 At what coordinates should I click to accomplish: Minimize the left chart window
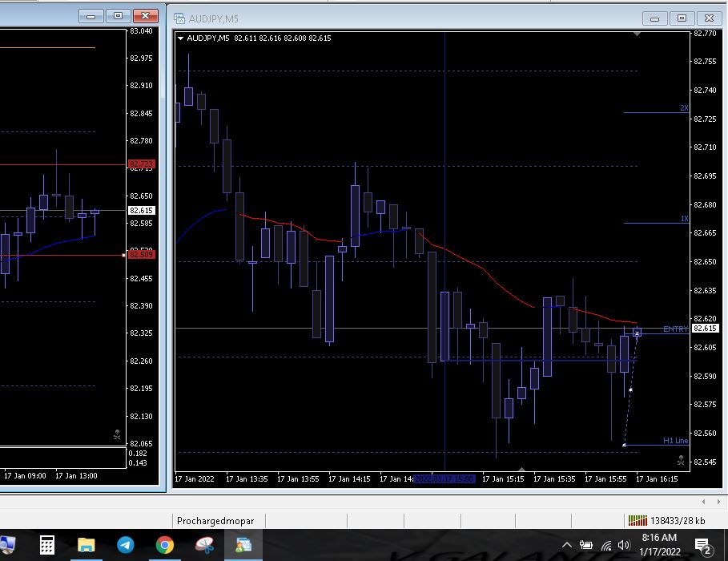click(91, 16)
